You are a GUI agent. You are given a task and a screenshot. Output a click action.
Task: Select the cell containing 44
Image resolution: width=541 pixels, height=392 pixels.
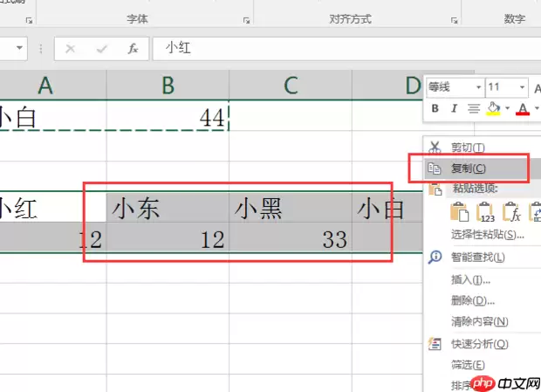(x=168, y=116)
